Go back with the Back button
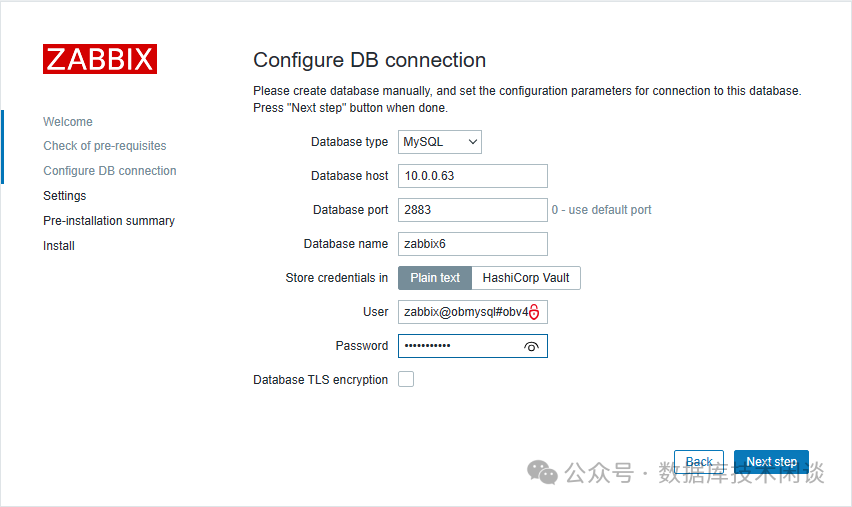Image resolution: width=852 pixels, height=507 pixels. coord(699,462)
